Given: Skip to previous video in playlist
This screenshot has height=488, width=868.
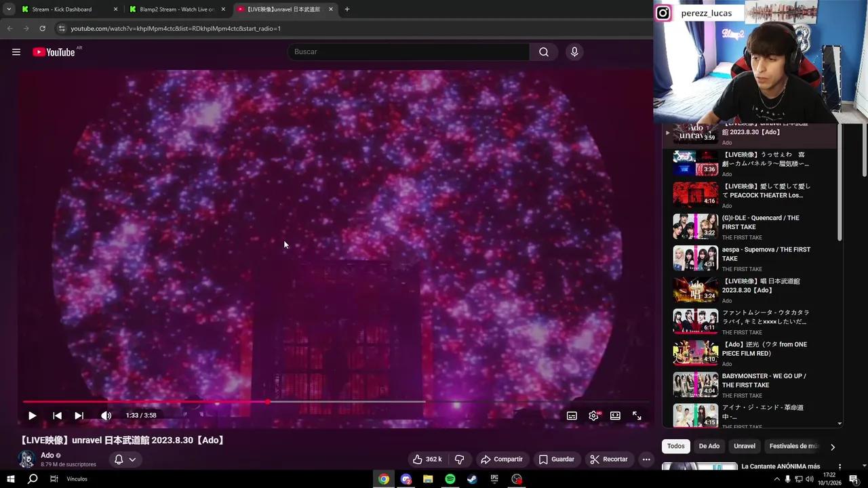Looking at the screenshot, I should point(57,415).
